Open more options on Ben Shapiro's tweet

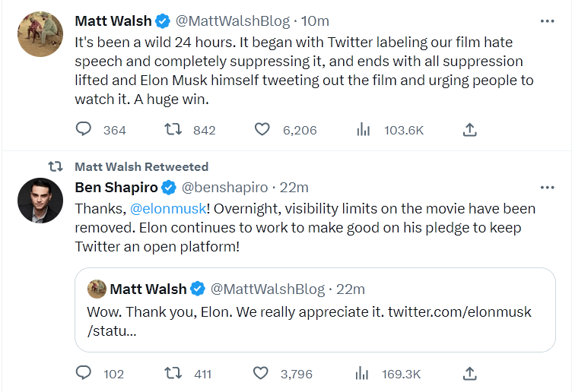click(x=547, y=188)
